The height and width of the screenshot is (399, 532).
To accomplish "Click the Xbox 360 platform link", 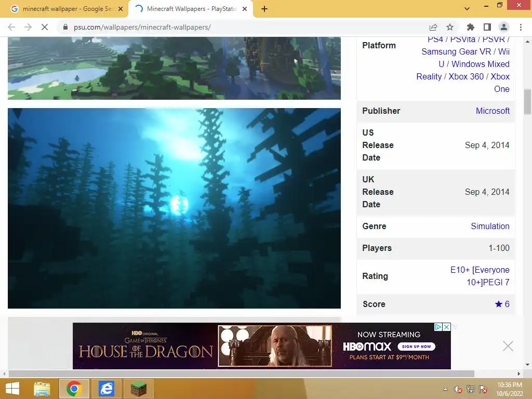I will pos(466,77).
